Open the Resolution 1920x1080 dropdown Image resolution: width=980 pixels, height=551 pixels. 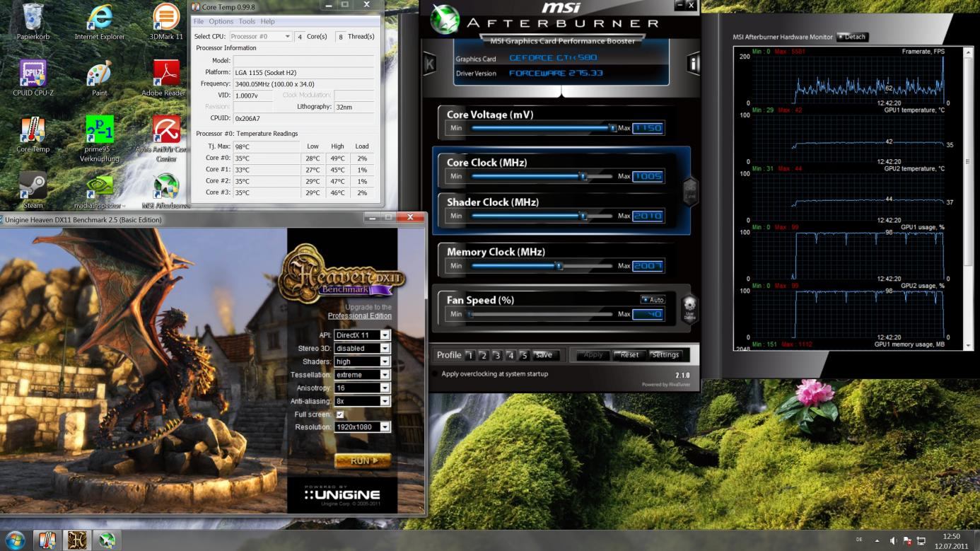coord(362,427)
